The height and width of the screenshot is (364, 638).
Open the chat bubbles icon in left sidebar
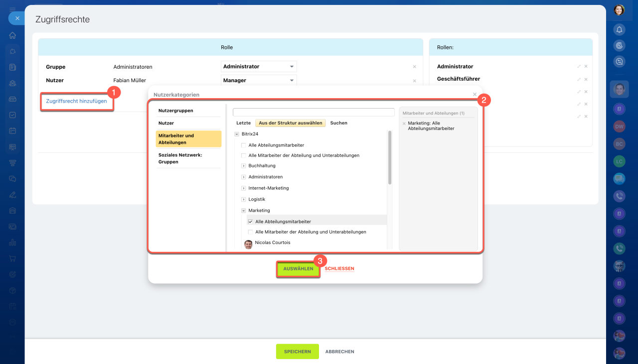pos(12,179)
